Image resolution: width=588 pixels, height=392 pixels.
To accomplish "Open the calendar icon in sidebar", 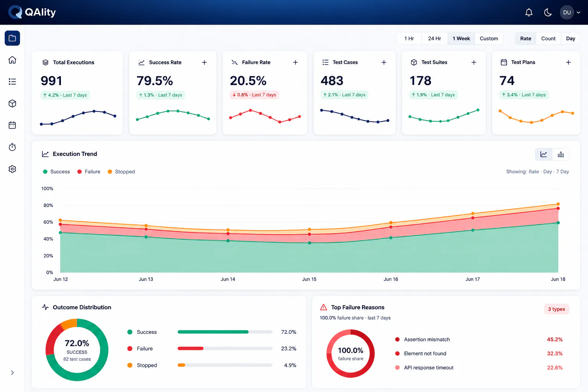I will 12,125.
